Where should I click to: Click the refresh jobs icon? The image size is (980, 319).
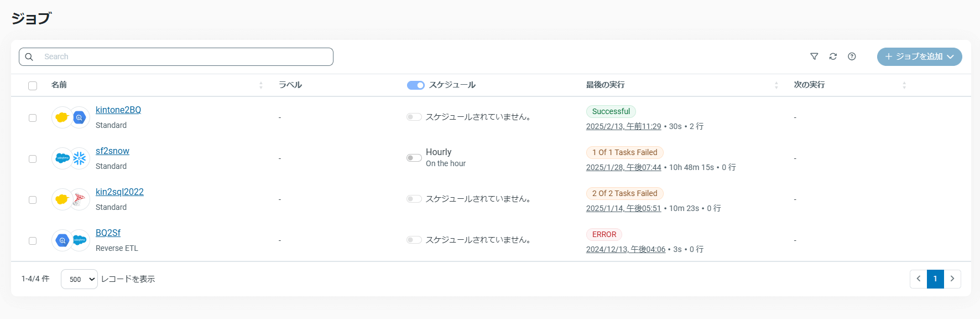[x=833, y=56]
